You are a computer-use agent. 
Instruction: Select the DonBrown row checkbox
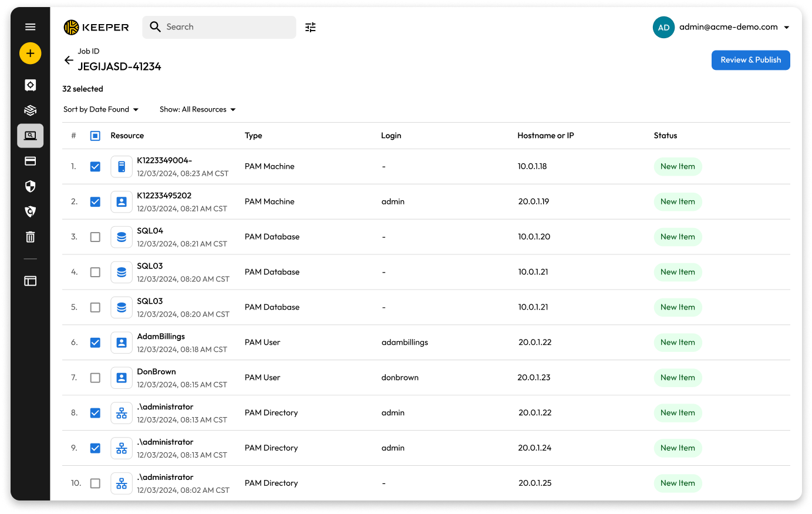95,378
